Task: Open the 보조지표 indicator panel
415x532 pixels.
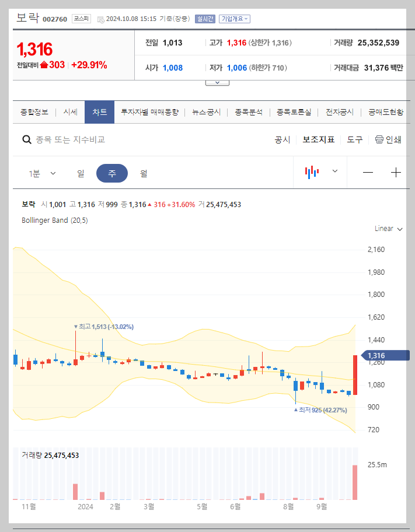Action: pos(318,139)
